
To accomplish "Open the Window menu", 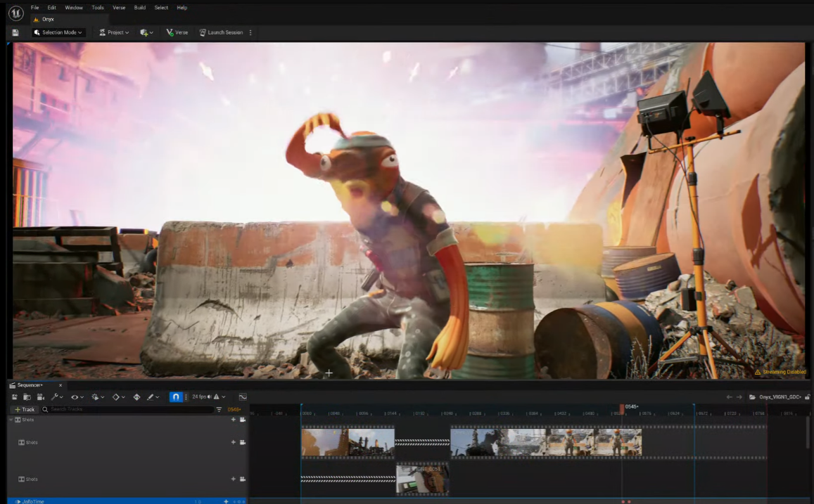I will [74, 8].
